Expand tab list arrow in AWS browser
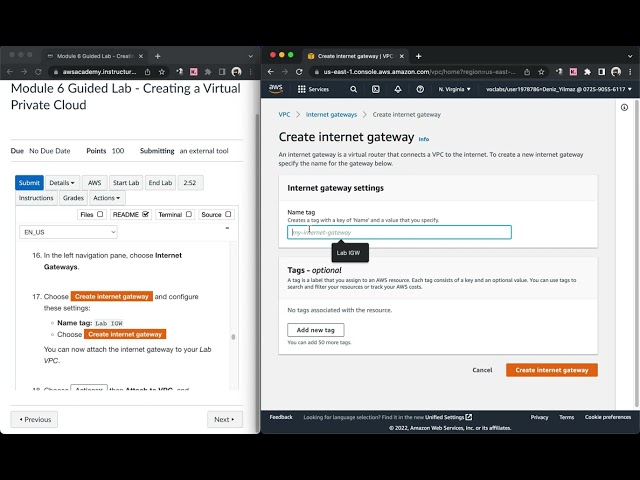This screenshot has width=640, height=480. click(630, 56)
